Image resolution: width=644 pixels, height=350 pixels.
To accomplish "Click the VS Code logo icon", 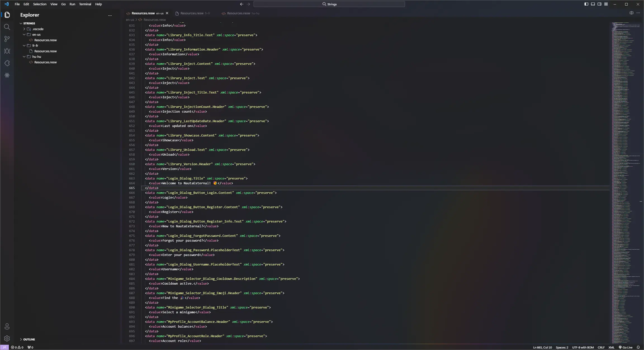I will coord(6,4).
